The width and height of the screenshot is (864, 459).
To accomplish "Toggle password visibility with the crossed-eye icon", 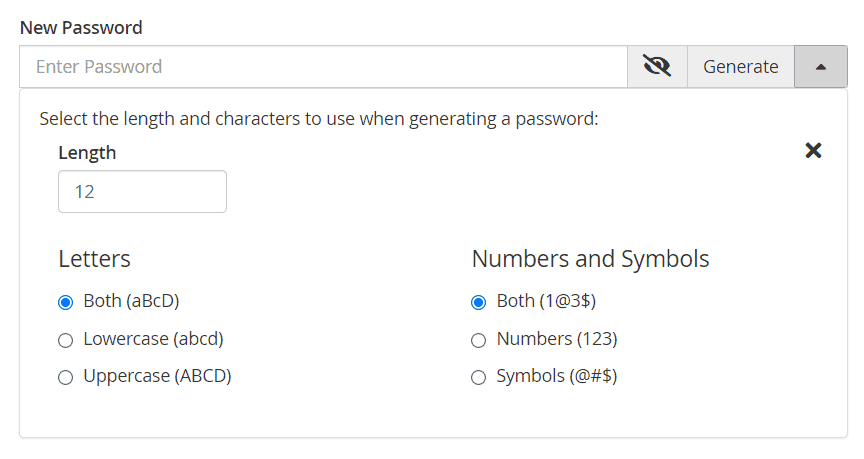I will (x=657, y=67).
